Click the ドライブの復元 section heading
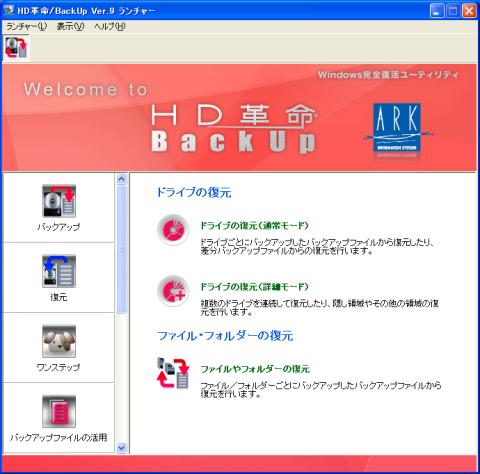480x474 pixels. tap(194, 192)
